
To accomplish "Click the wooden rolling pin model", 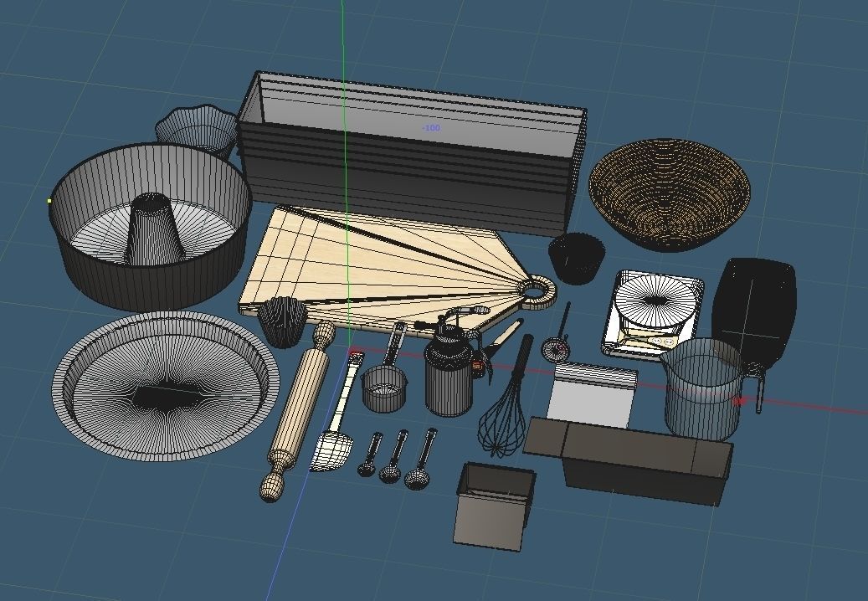I will click(298, 411).
